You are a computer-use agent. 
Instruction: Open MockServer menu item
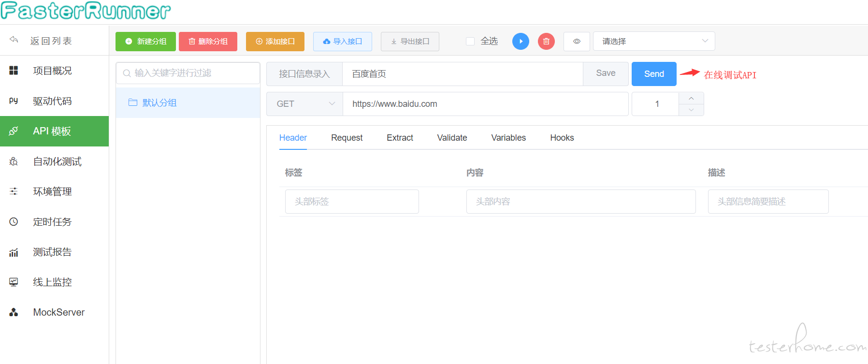click(x=54, y=312)
